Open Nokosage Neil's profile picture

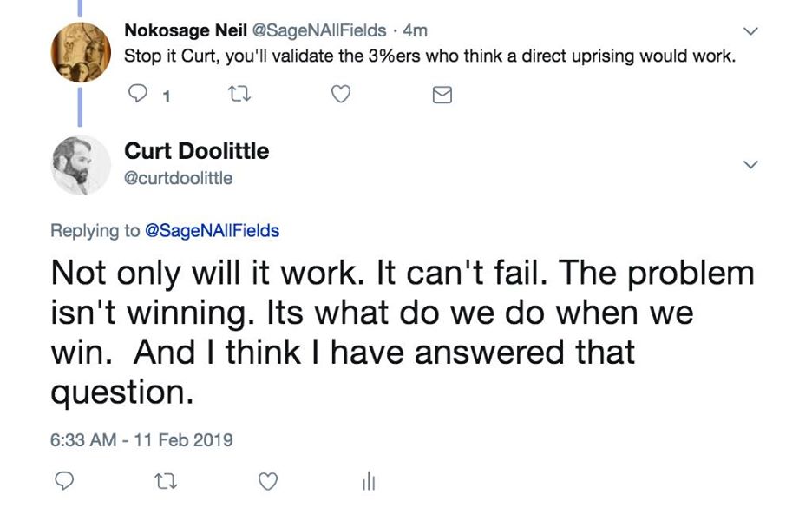[x=81, y=52]
